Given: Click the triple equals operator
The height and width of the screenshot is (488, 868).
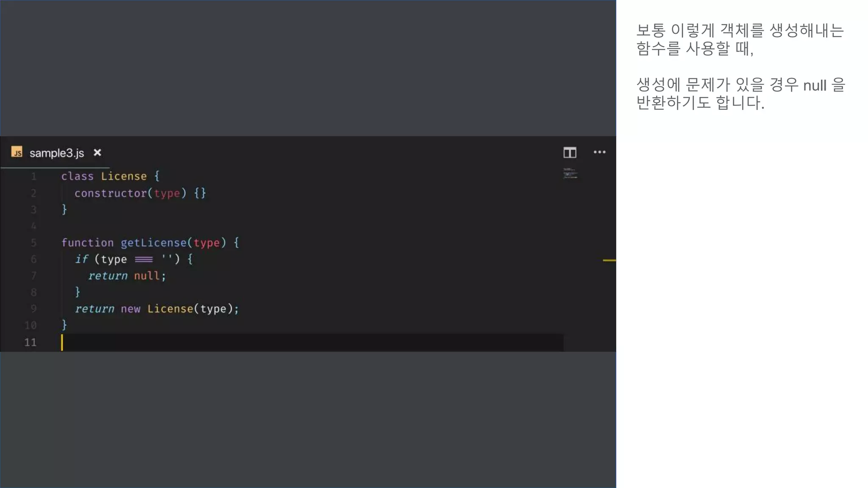Looking at the screenshot, I should click(144, 259).
